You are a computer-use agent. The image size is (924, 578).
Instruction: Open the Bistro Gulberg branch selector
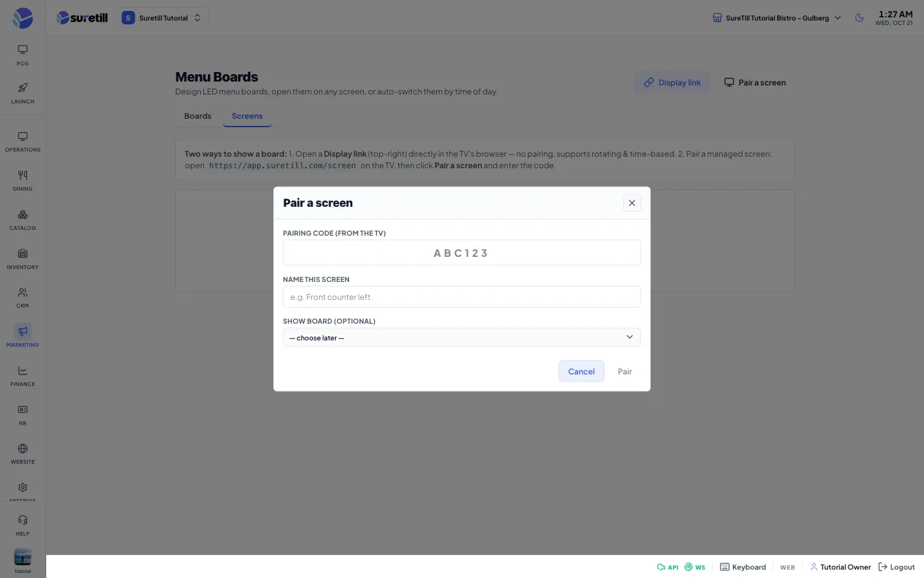[777, 18]
